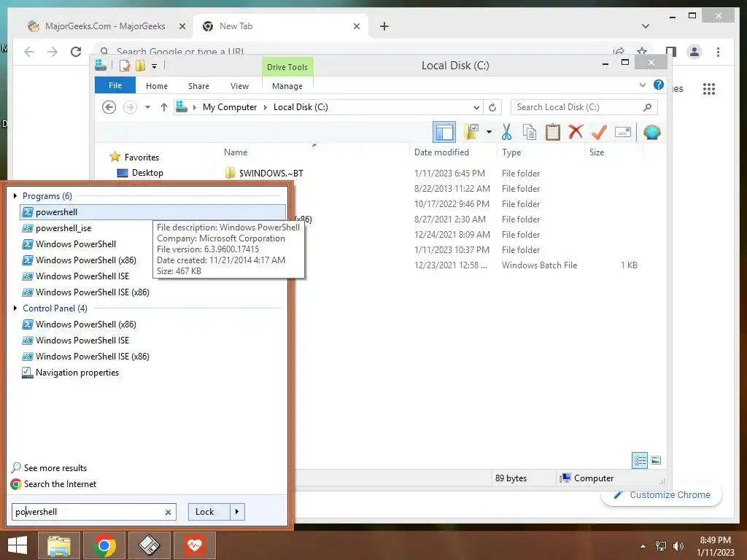Screen dimensions: 747x560
Task: Open the Customize Quick Access Toolbar dropdown
Action: (155, 66)
